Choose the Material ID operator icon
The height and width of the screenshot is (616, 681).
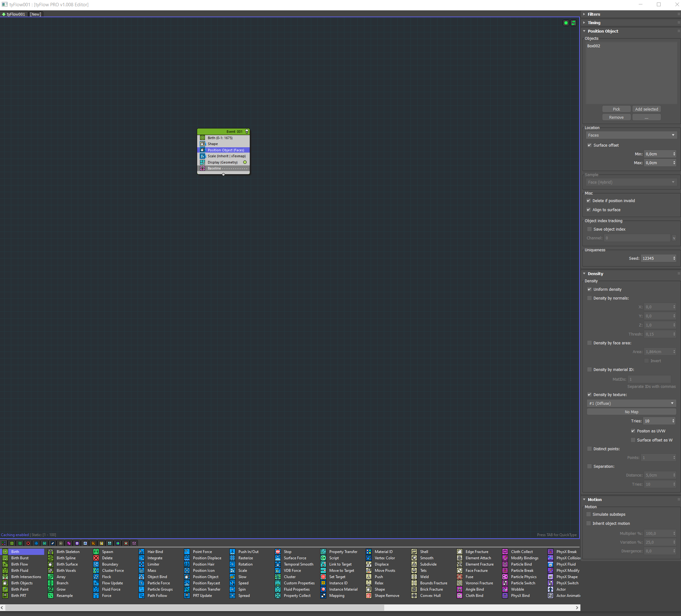pyautogui.click(x=369, y=551)
